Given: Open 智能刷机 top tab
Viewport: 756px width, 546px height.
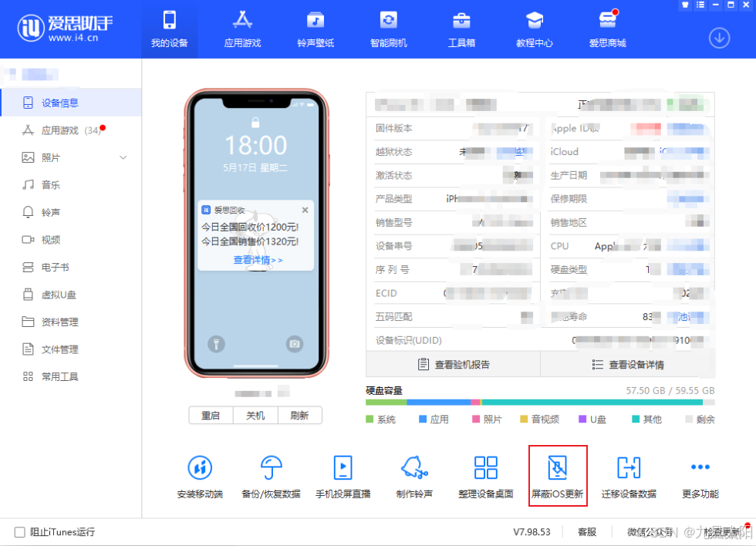Looking at the screenshot, I should click(389, 29).
